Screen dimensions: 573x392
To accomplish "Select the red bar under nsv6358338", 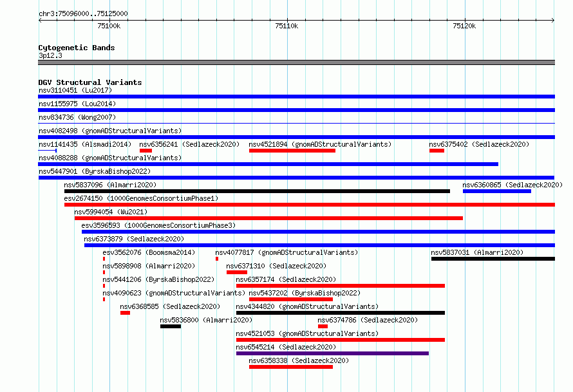I will coord(291,367).
